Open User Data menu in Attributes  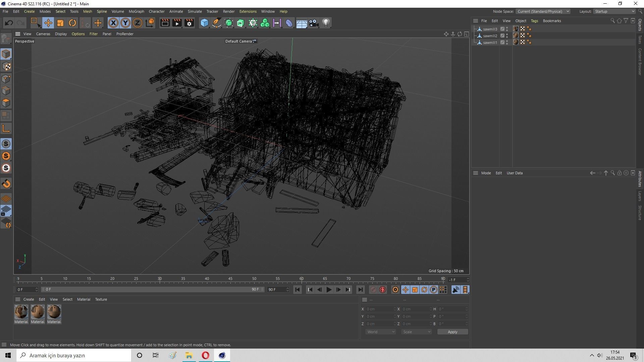(515, 173)
